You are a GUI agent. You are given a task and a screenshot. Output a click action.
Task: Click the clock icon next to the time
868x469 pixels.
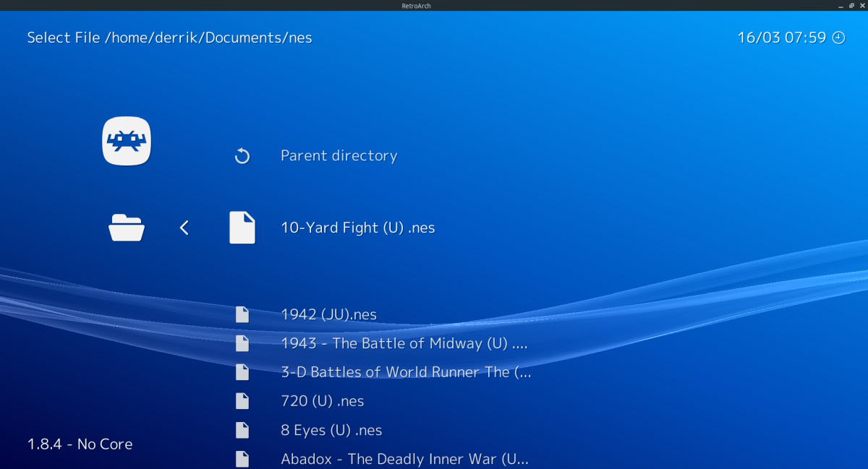coord(838,37)
